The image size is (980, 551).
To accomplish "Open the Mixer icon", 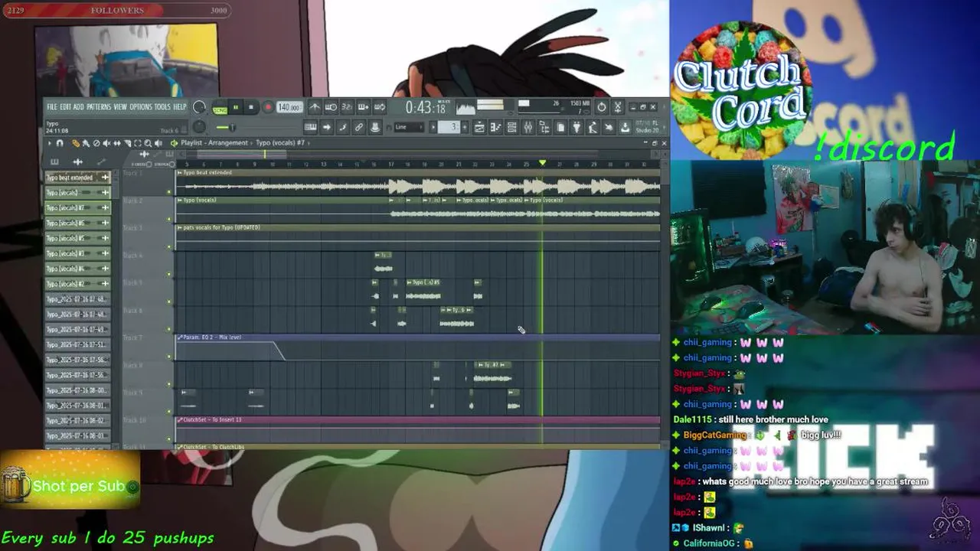I will 528,127.
